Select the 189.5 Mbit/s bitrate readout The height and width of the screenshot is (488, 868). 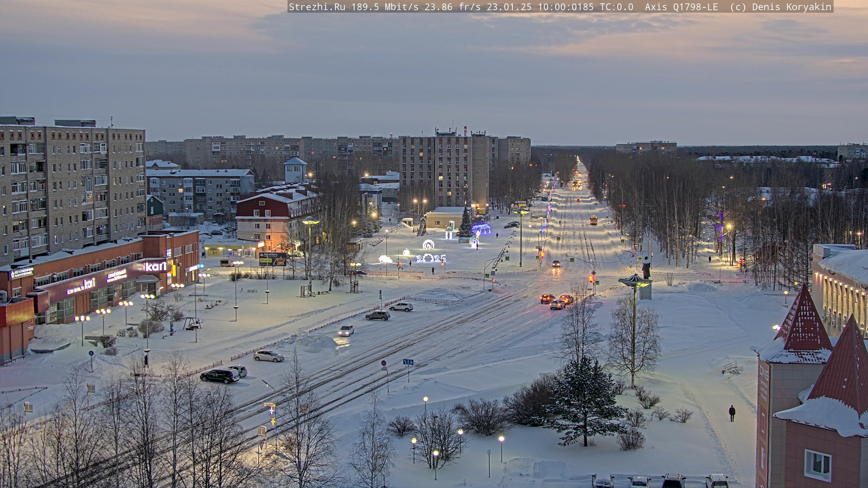385,7
